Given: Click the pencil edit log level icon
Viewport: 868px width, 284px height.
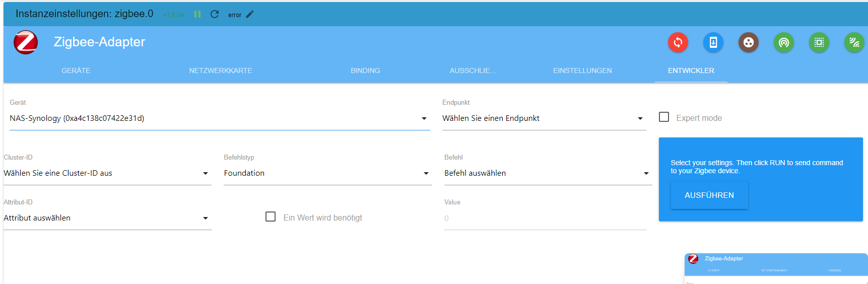Looking at the screenshot, I should (x=250, y=14).
